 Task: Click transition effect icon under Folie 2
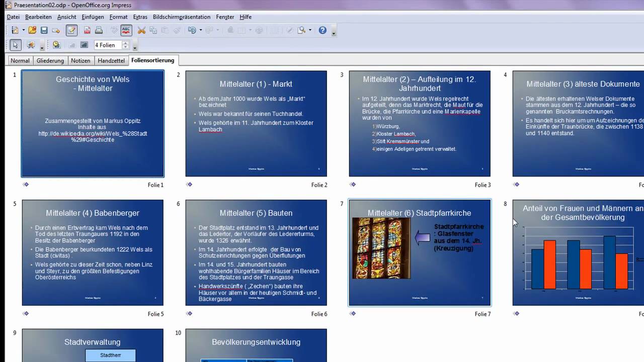tap(189, 185)
